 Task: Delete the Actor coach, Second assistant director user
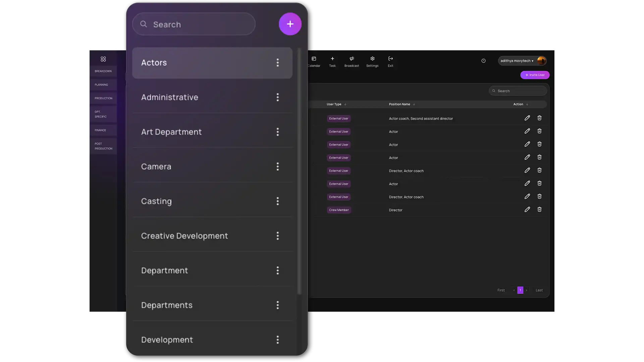(539, 118)
